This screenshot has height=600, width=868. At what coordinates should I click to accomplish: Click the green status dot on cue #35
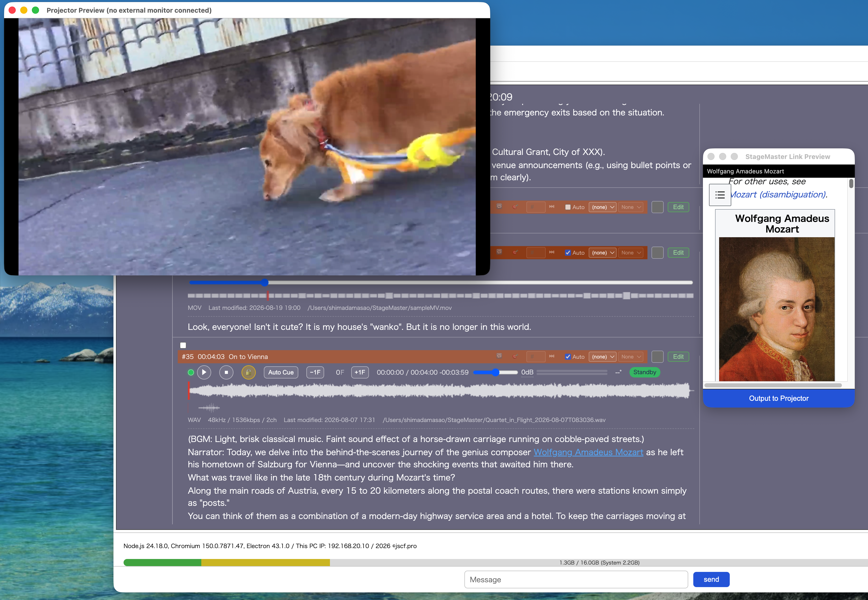[191, 373]
